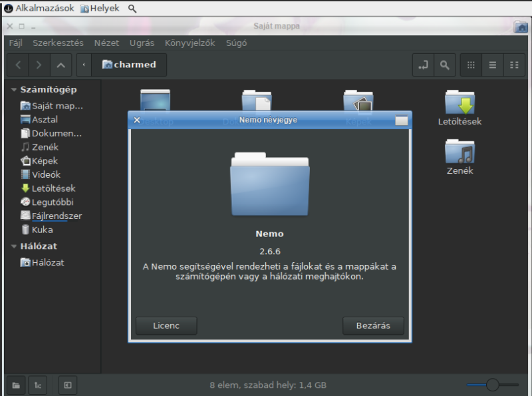Viewport: 532px width, 396px height.
Task: Open Legutóbbi in the sidebar
Action: 47,202
